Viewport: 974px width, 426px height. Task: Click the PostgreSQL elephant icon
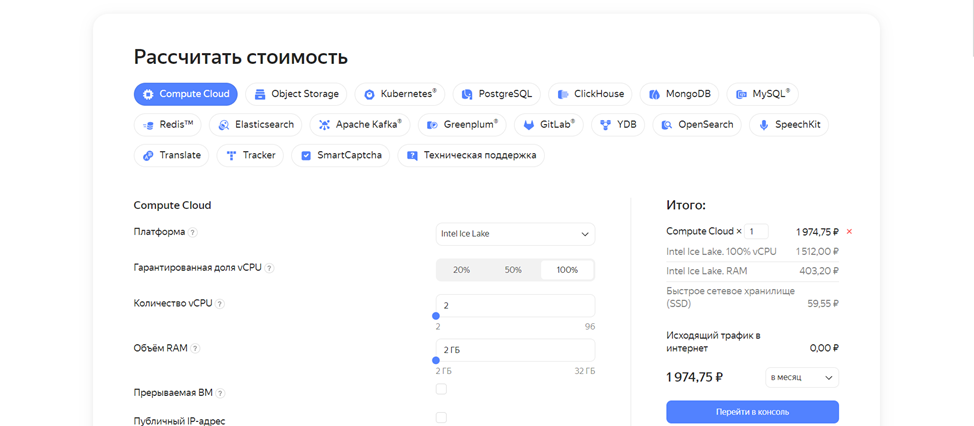coord(467,94)
